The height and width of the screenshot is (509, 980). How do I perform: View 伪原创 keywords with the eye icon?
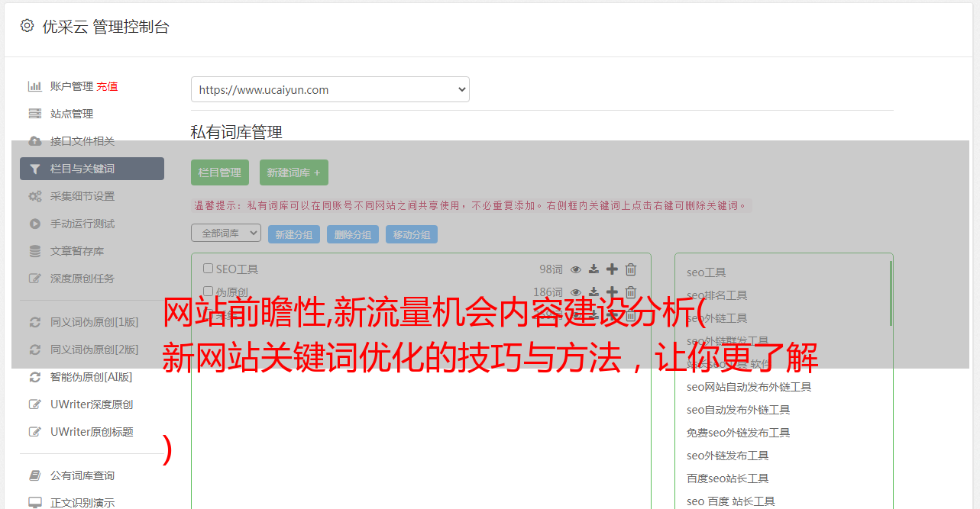pos(576,292)
